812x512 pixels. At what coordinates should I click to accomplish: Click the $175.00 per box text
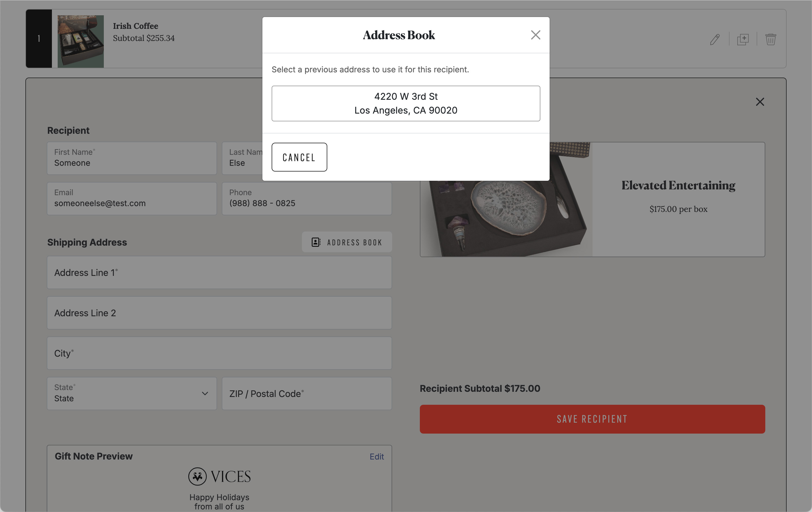(x=678, y=209)
